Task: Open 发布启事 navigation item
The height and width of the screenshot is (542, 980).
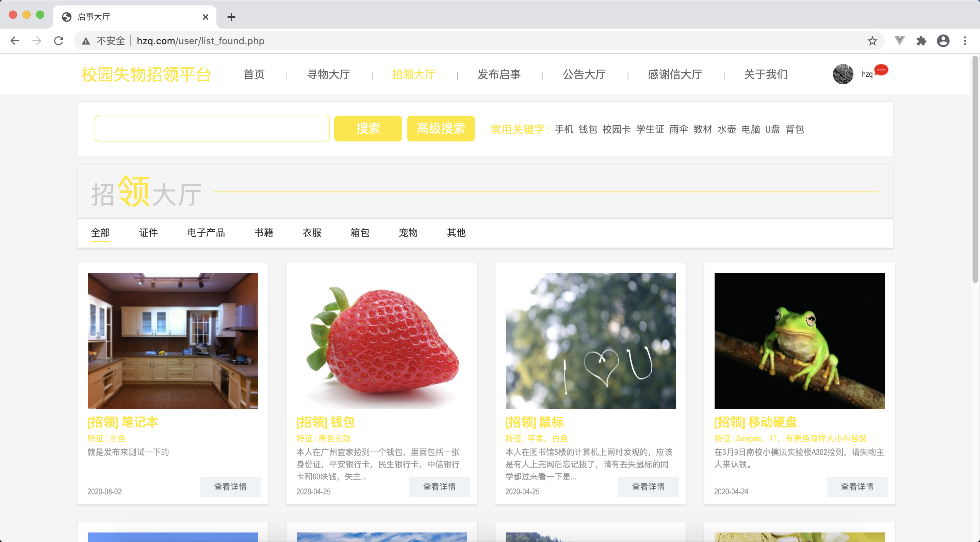Action: click(x=499, y=74)
